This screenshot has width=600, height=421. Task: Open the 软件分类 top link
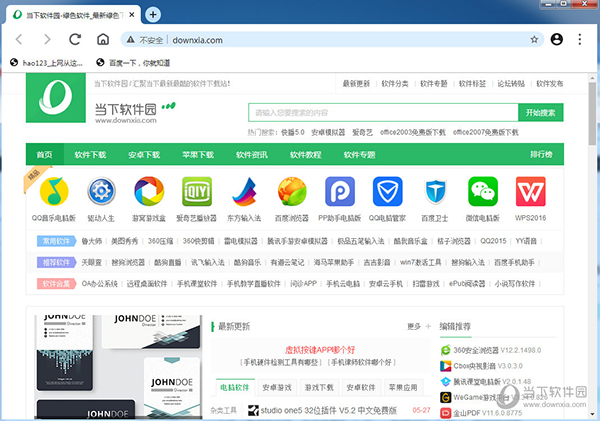tap(395, 84)
